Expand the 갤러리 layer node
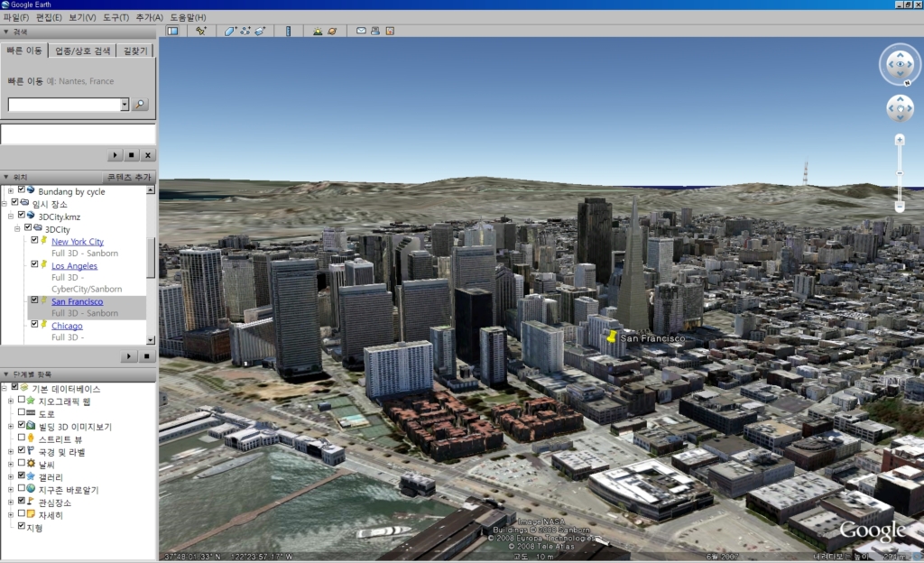Screen dimensions: 924x563 pos(11,477)
